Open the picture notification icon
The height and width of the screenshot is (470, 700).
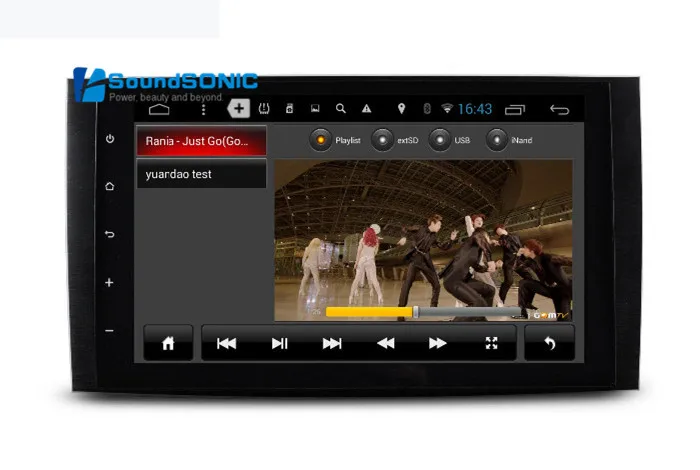[315, 108]
